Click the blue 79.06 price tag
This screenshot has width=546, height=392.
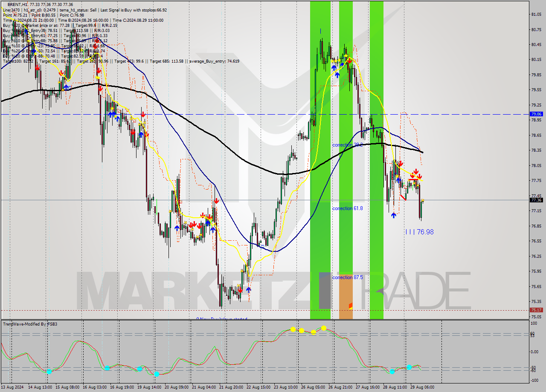click(536, 114)
